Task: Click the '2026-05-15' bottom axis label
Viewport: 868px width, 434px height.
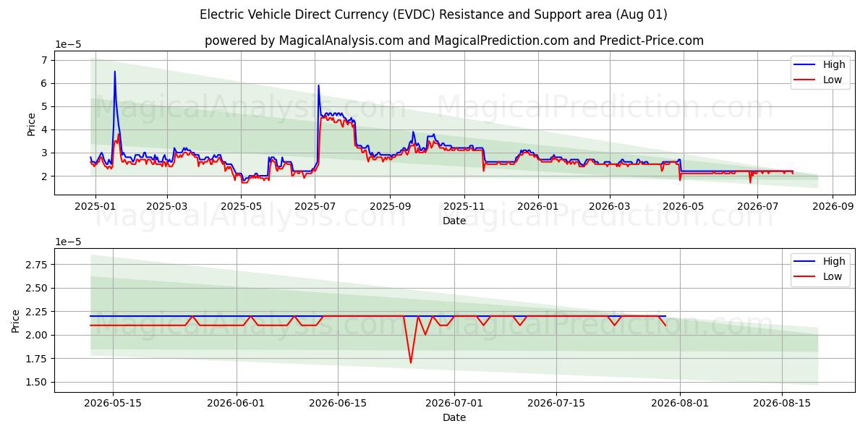Action: (112, 404)
